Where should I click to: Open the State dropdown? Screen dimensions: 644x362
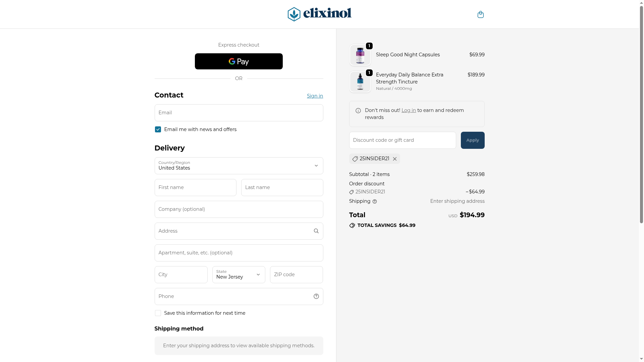point(238,275)
